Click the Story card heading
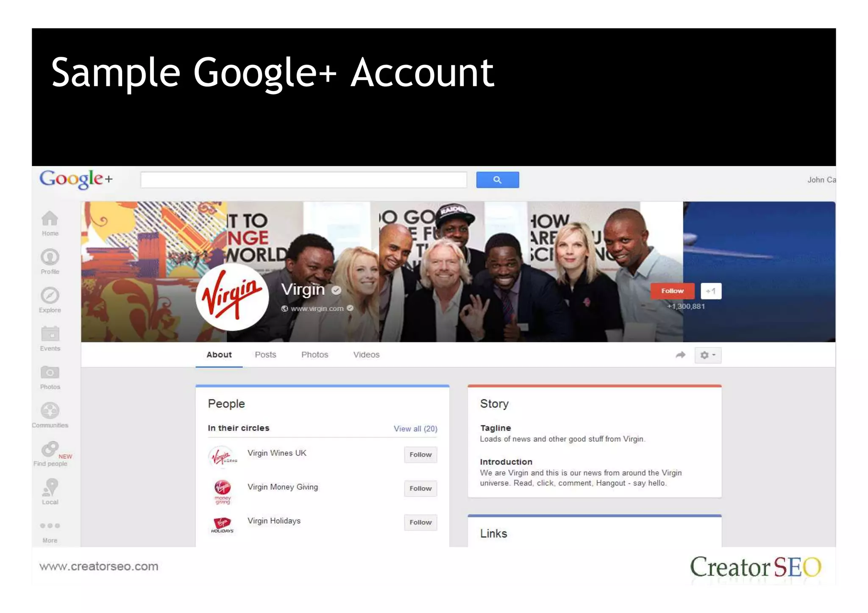The image size is (868, 613). click(x=494, y=404)
